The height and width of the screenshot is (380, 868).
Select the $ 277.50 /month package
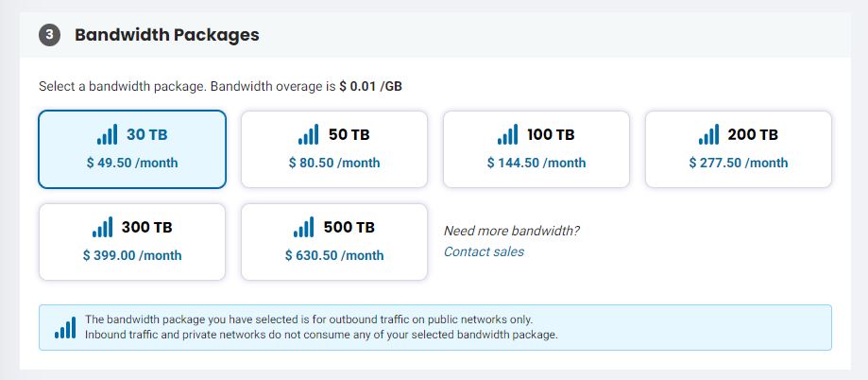[739, 163]
